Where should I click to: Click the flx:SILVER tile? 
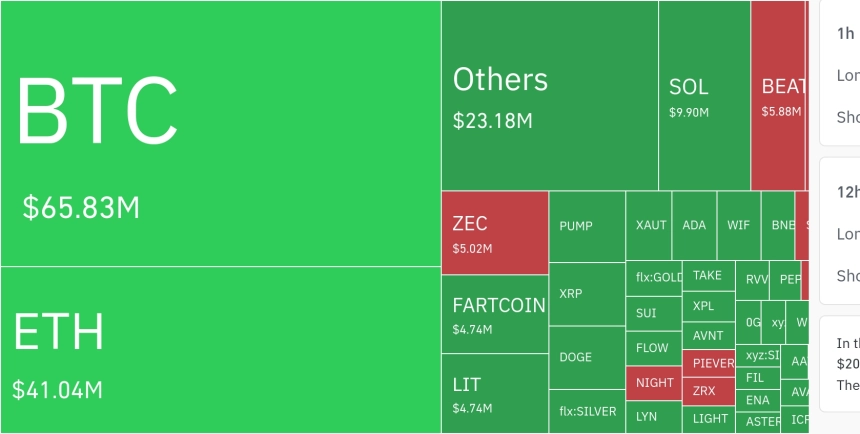click(x=587, y=411)
